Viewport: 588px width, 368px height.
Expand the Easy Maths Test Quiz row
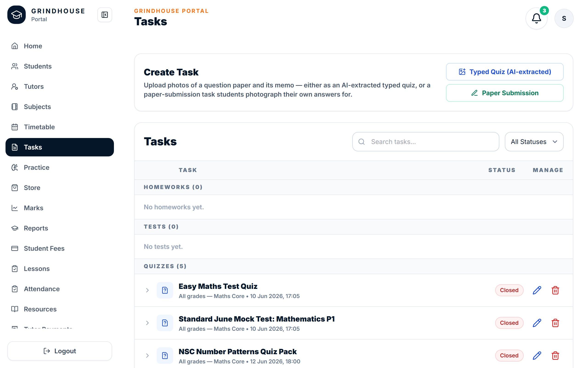(x=147, y=290)
